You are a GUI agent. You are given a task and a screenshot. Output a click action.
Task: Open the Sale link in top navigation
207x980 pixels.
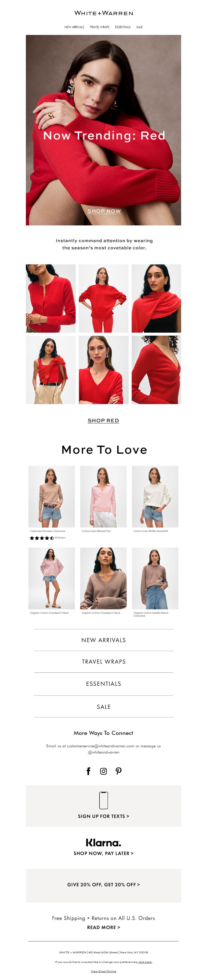(139, 27)
